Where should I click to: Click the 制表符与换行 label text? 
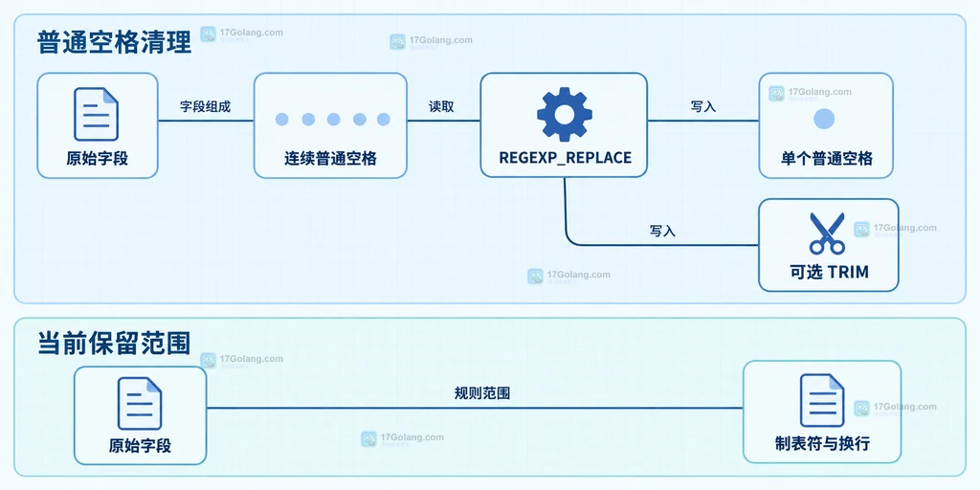pos(822,444)
